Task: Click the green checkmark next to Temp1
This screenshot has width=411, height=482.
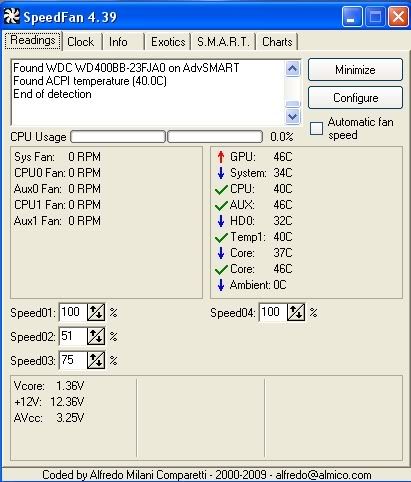Action: coord(221,237)
